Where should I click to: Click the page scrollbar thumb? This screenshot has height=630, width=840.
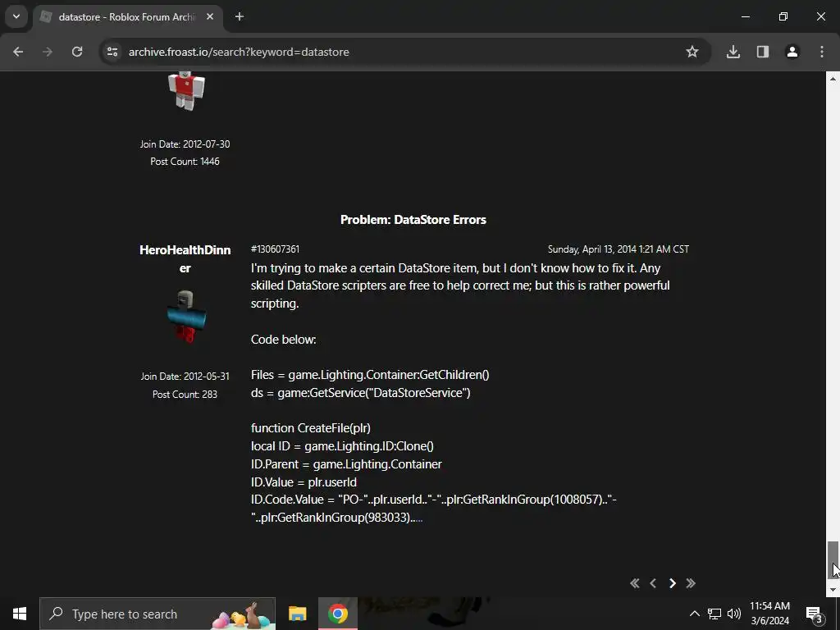tap(833, 559)
